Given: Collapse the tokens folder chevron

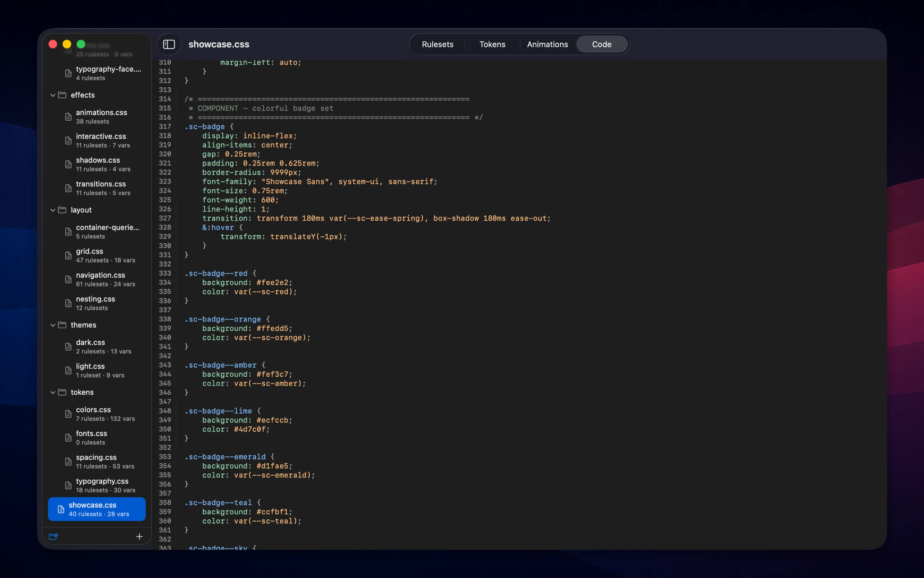Looking at the screenshot, I should coord(53,393).
